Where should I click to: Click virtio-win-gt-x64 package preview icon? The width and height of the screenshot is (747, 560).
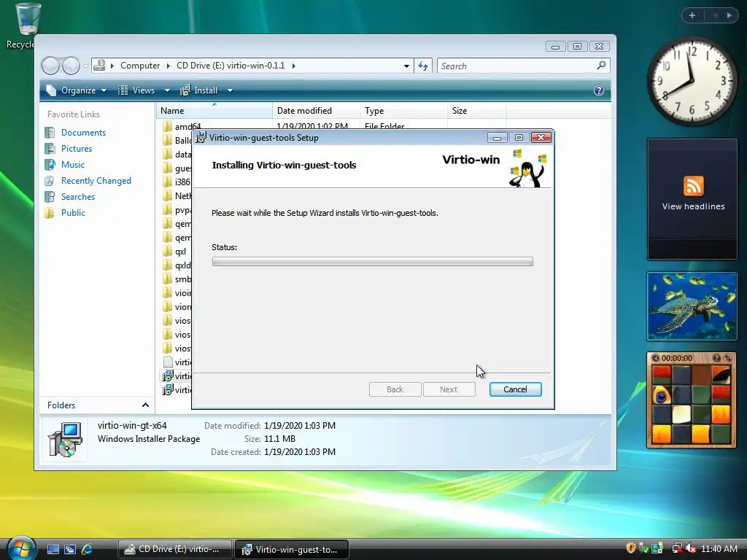(x=65, y=440)
